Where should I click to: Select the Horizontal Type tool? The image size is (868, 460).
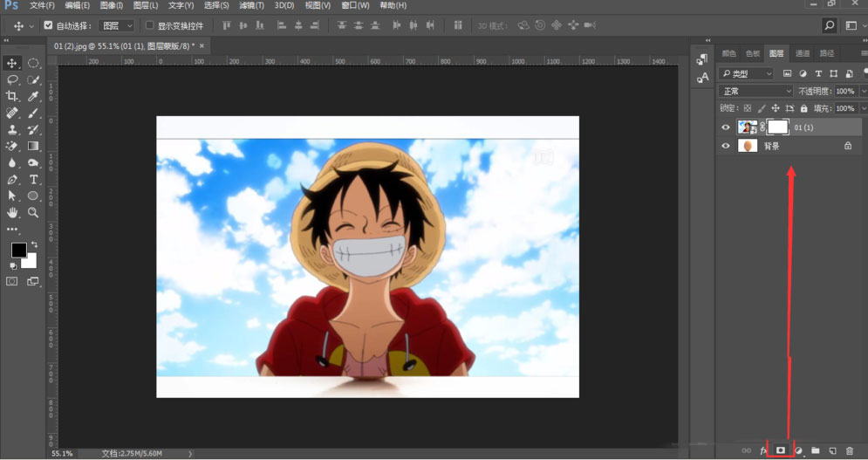[33, 180]
